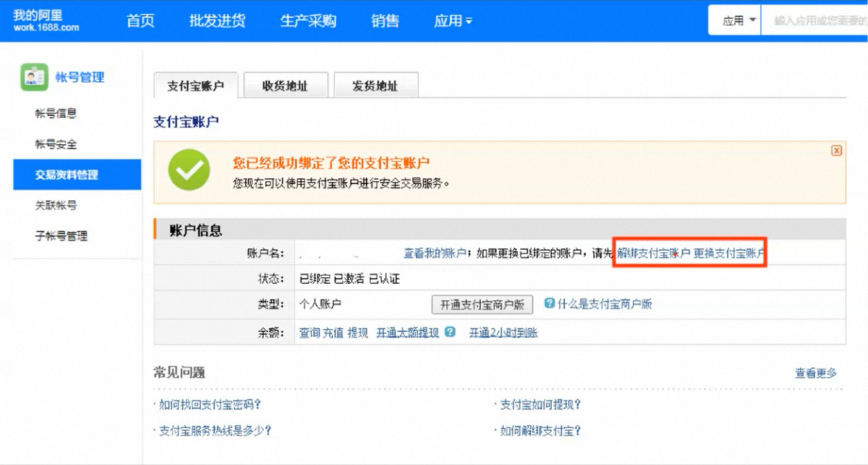Screen dimensions: 868x465
Task: Click the help icon after 开通大额提现
Action: pos(450,332)
